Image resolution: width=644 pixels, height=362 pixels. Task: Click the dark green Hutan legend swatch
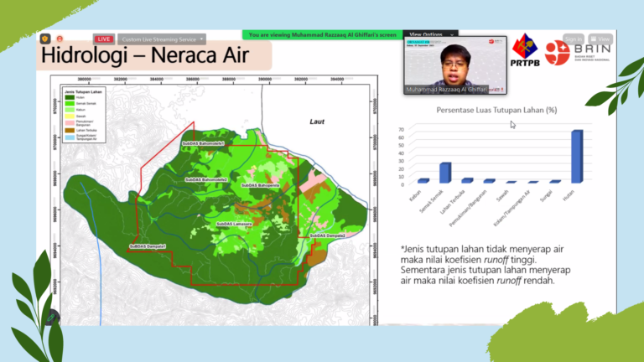pos(70,97)
